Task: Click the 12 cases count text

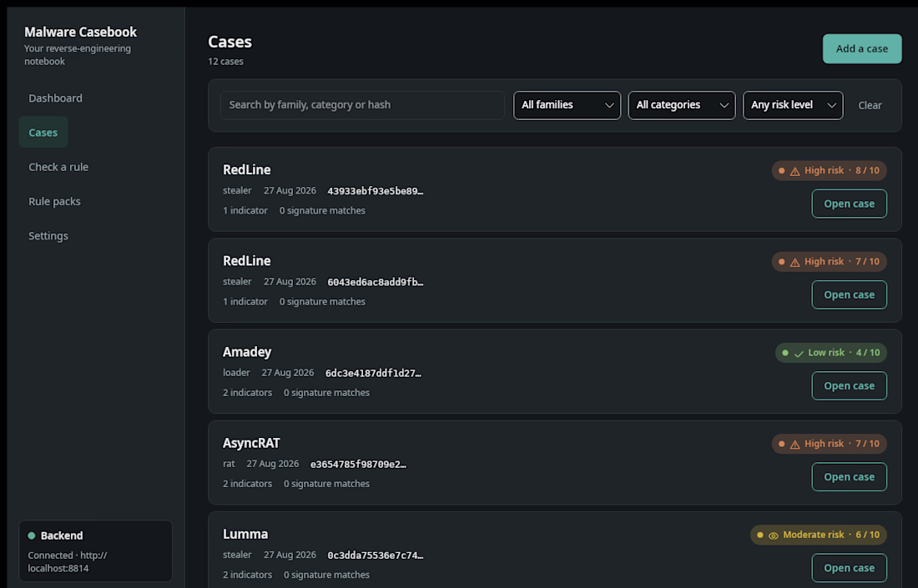Action: pos(225,62)
